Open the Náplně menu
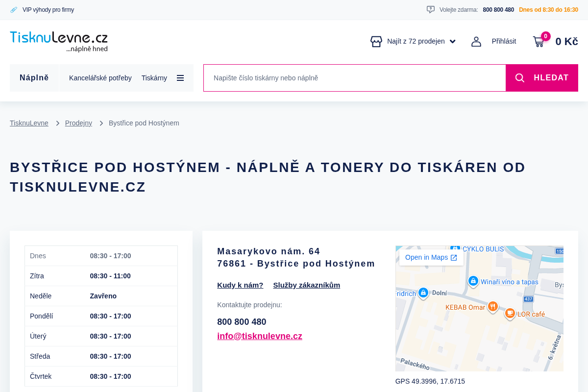 tap(34, 77)
